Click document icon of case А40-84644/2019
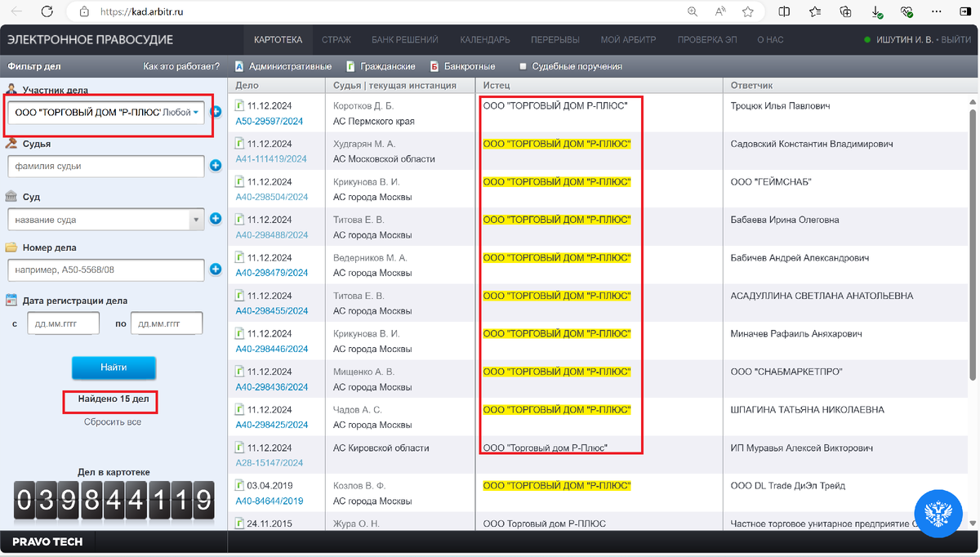980x557 pixels. (x=240, y=486)
